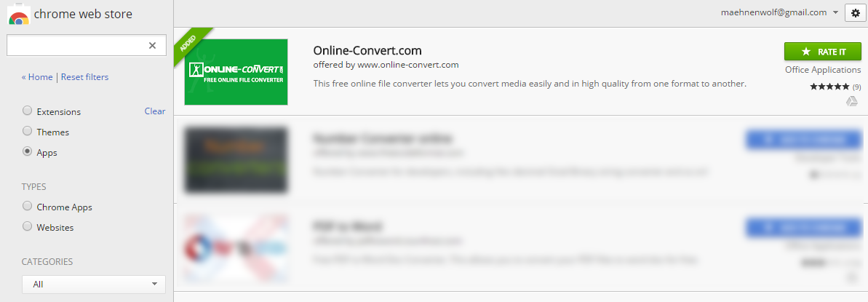
Task: Clear the search box with the X icon
Action: [152, 45]
